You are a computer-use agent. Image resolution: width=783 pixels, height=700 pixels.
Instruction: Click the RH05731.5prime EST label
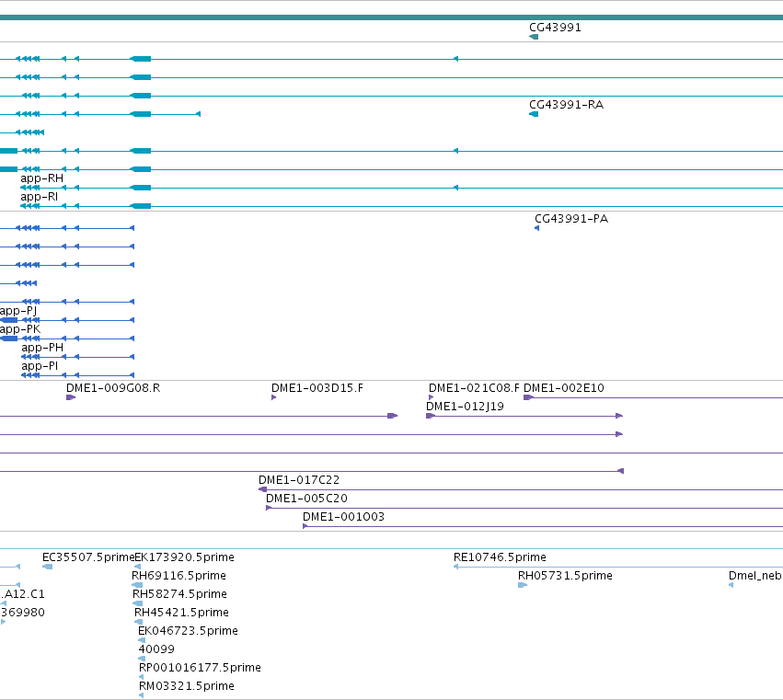[565, 576]
